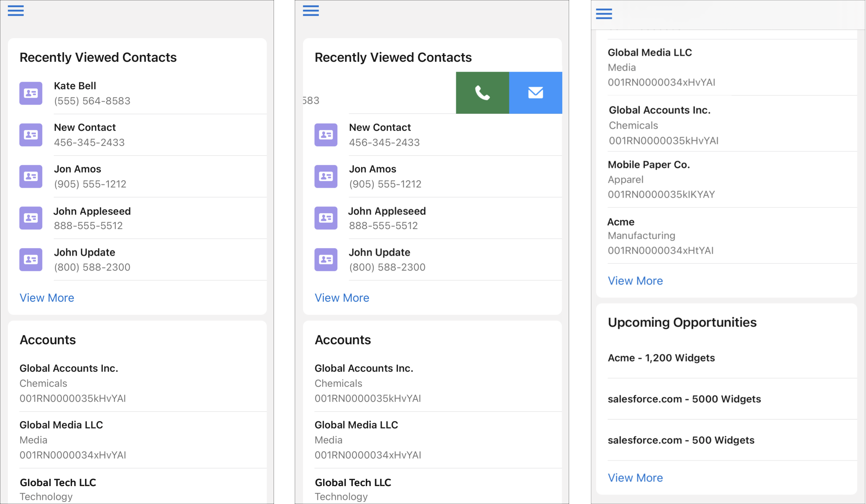Click Jon Amos's card icon on left screen
The width and height of the screenshot is (866, 504).
(x=31, y=176)
